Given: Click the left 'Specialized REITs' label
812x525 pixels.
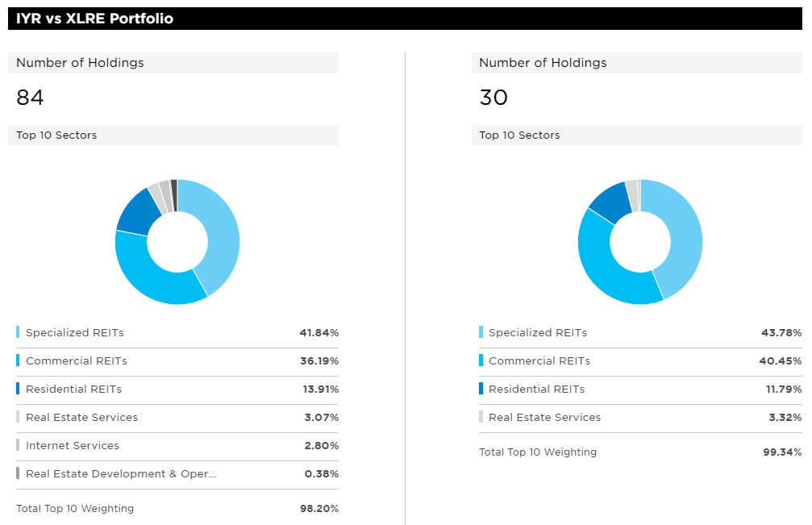Looking at the screenshot, I should tap(75, 332).
